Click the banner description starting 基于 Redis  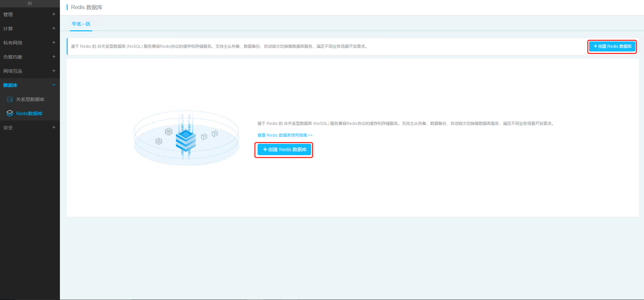coord(219,46)
